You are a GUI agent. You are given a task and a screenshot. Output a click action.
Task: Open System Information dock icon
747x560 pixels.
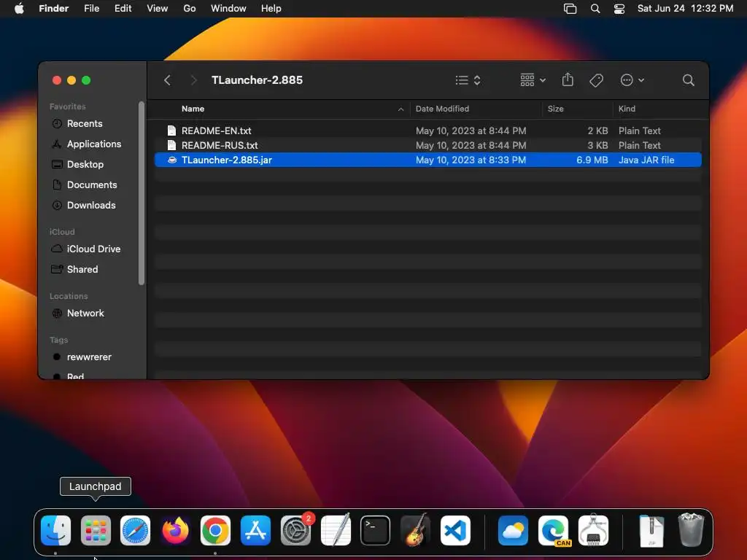[x=593, y=530]
